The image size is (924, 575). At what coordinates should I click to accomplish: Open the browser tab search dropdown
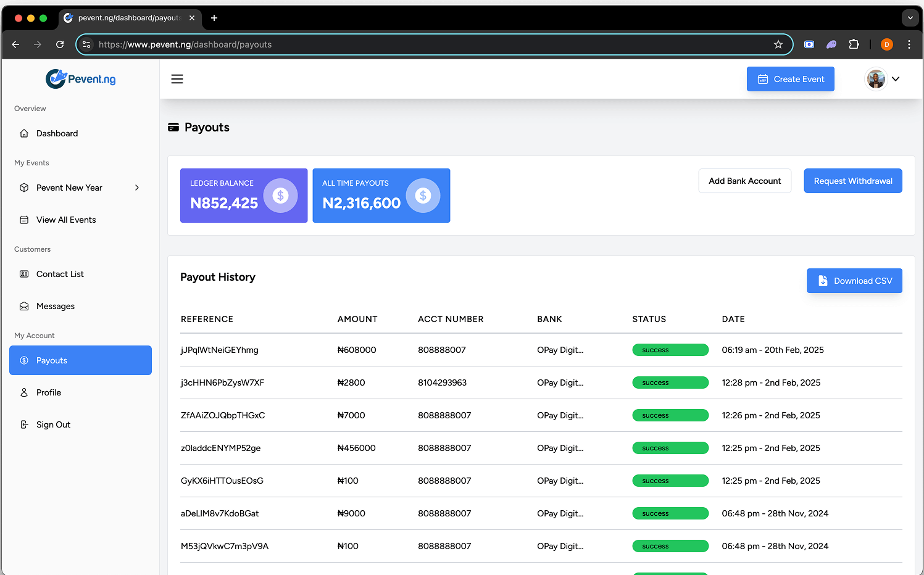[x=910, y=18]
